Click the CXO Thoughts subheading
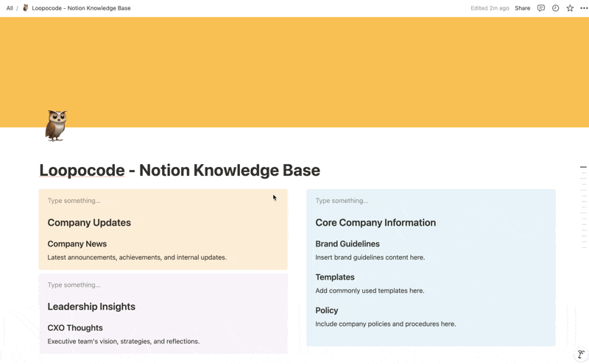 click(x=75, y=328)
